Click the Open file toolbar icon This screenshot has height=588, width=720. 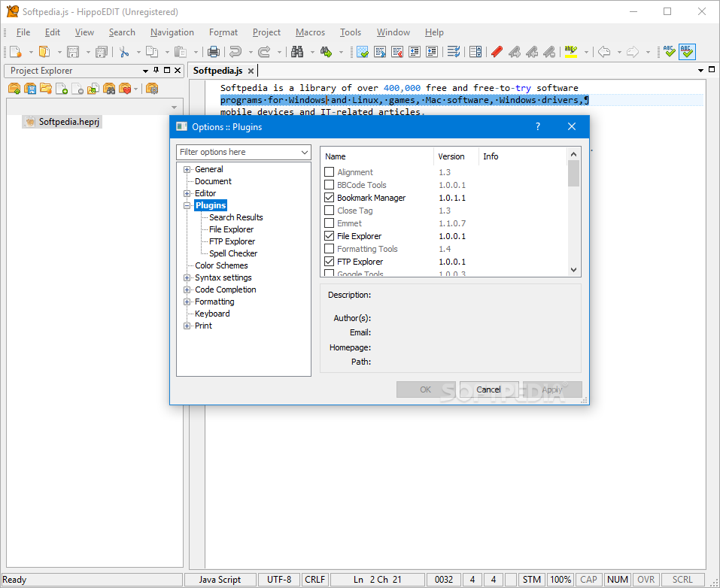pyautogui.click(x=44, y=51)
